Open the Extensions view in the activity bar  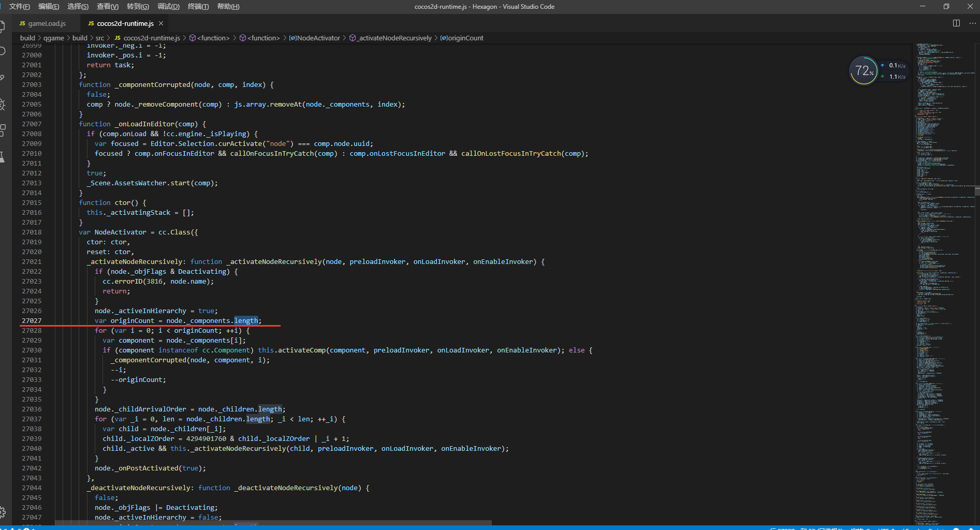pos(2,130)
